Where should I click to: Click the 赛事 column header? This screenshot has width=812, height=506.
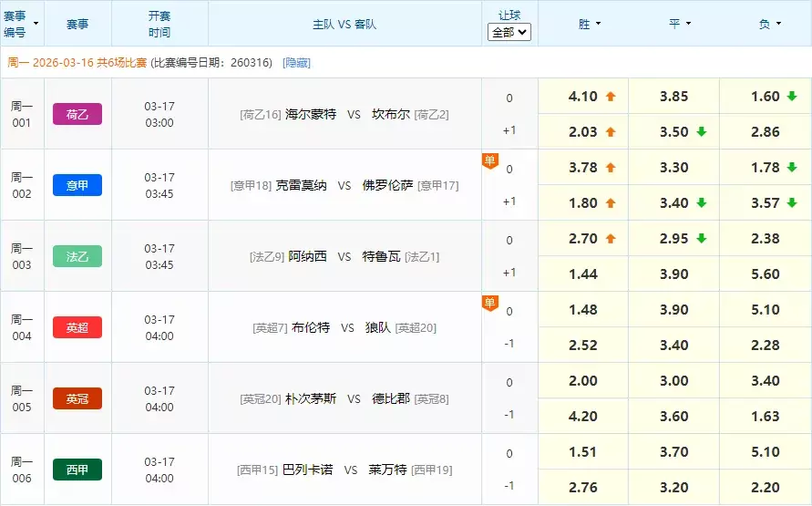click(x=77, y=24)
